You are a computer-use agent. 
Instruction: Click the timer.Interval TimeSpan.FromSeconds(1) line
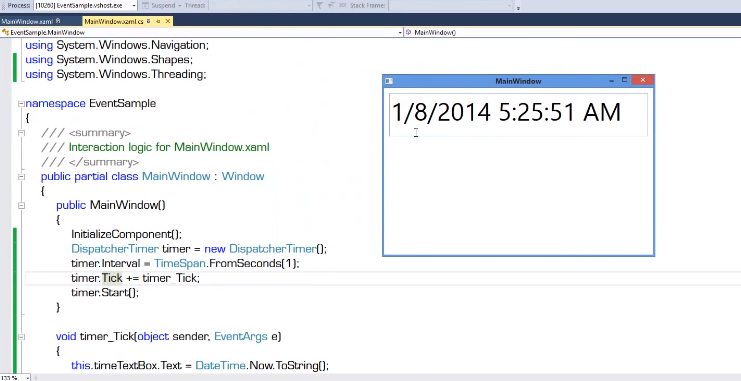pos(185,264)
